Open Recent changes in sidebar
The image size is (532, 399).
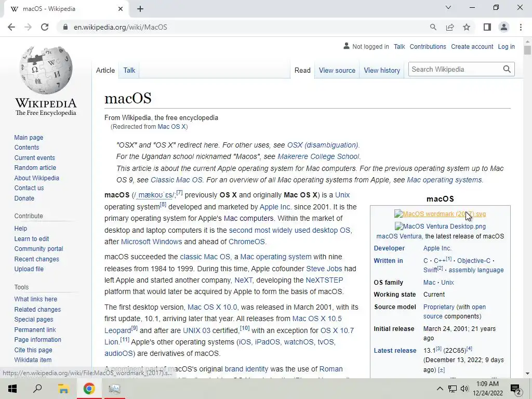37,259
